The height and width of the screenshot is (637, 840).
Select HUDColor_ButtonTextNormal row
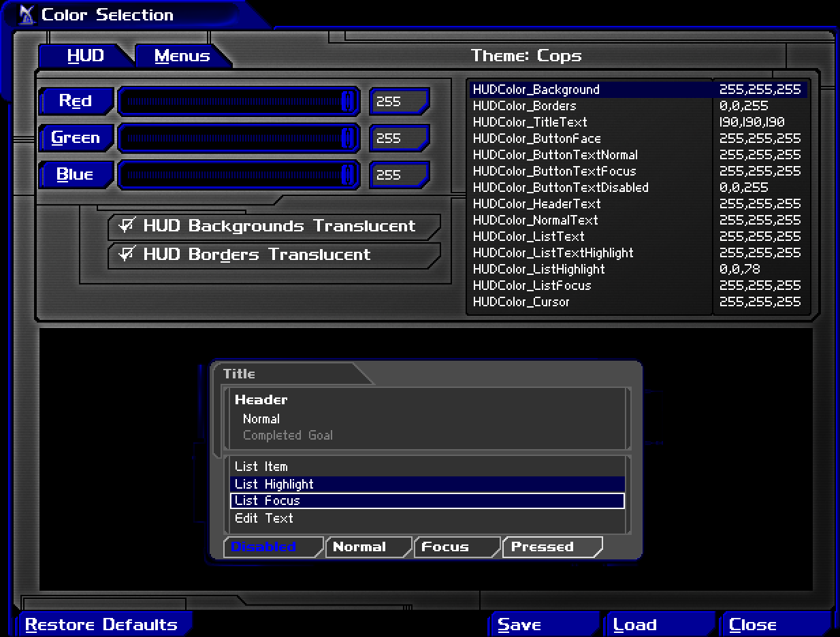point(639,154)
